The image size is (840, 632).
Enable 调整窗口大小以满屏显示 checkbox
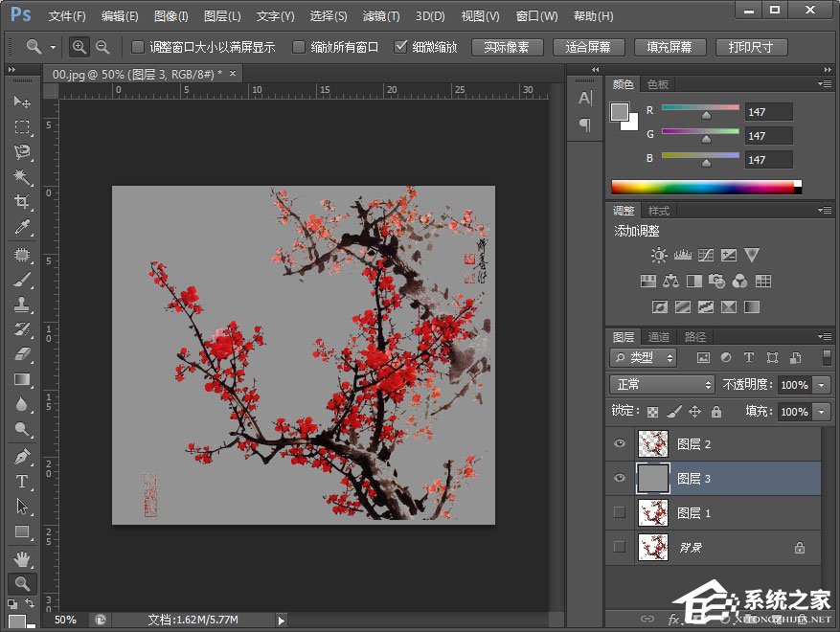pos(138,47)
